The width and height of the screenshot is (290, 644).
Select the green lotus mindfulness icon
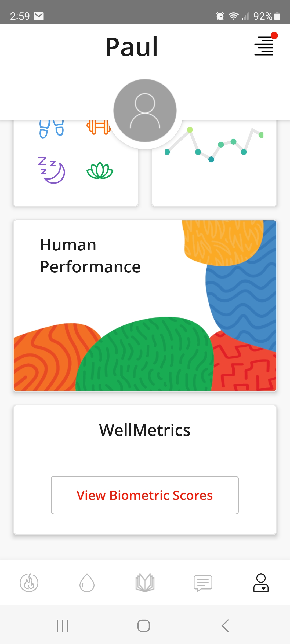point(100,171)
